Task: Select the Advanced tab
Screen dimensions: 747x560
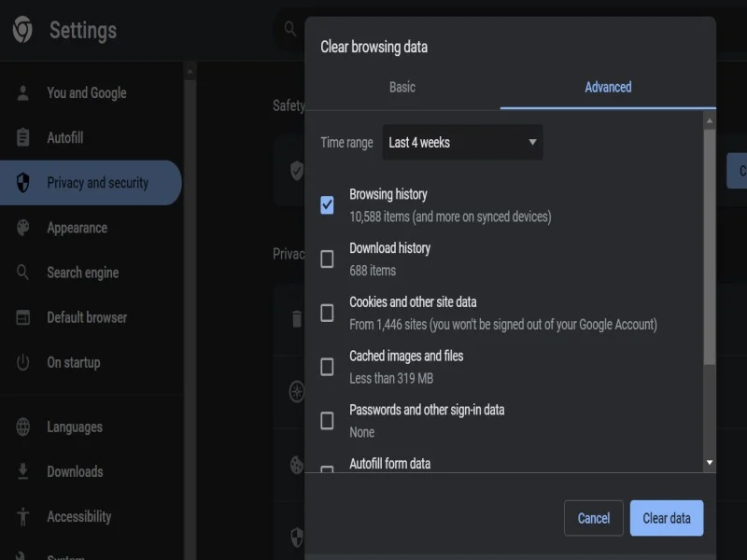Action: point(608,88)
